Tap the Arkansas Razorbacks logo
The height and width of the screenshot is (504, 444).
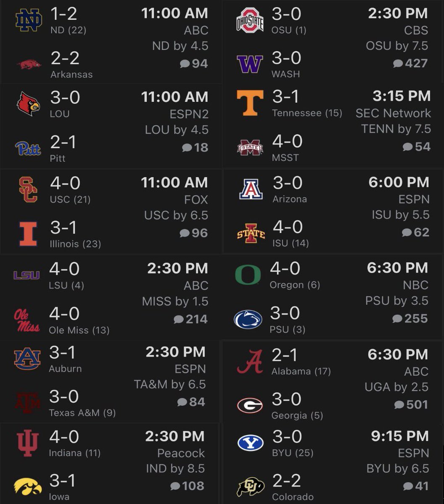[29, 64]
